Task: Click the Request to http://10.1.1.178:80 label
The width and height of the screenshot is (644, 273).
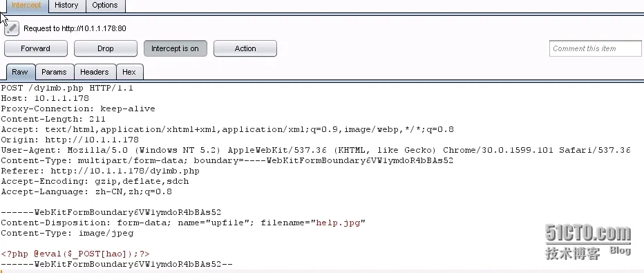Action: pos(75,28)
